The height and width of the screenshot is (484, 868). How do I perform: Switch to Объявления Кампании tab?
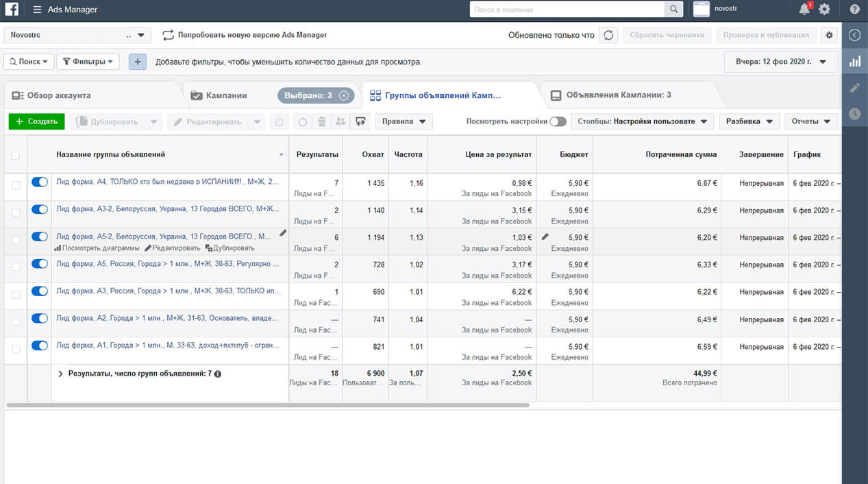pos(619,95)
